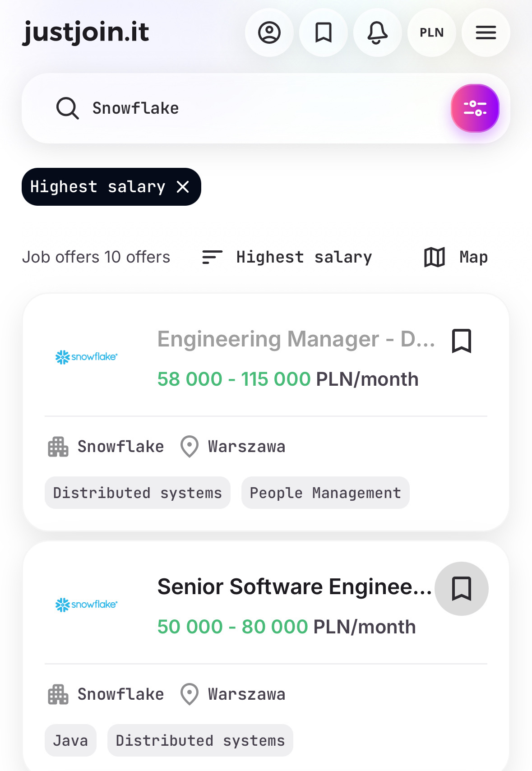Screen dimensions: 532x771
Task: Open the user profile icon
Action: [269, 32]
